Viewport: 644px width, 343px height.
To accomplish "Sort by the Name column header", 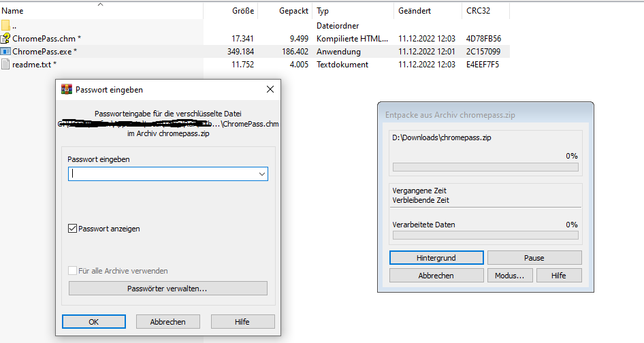I will pyautogui.click(x=12, y=11).
